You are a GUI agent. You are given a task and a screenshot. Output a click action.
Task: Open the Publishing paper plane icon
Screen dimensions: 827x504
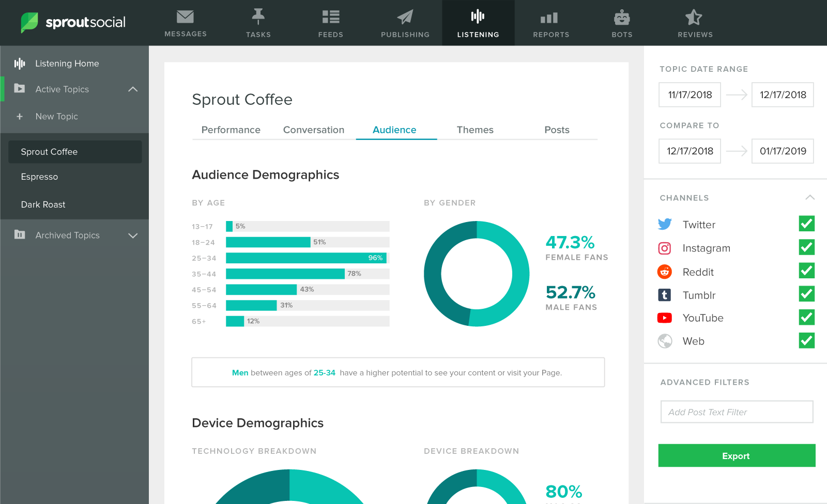[x=405, y=17]
